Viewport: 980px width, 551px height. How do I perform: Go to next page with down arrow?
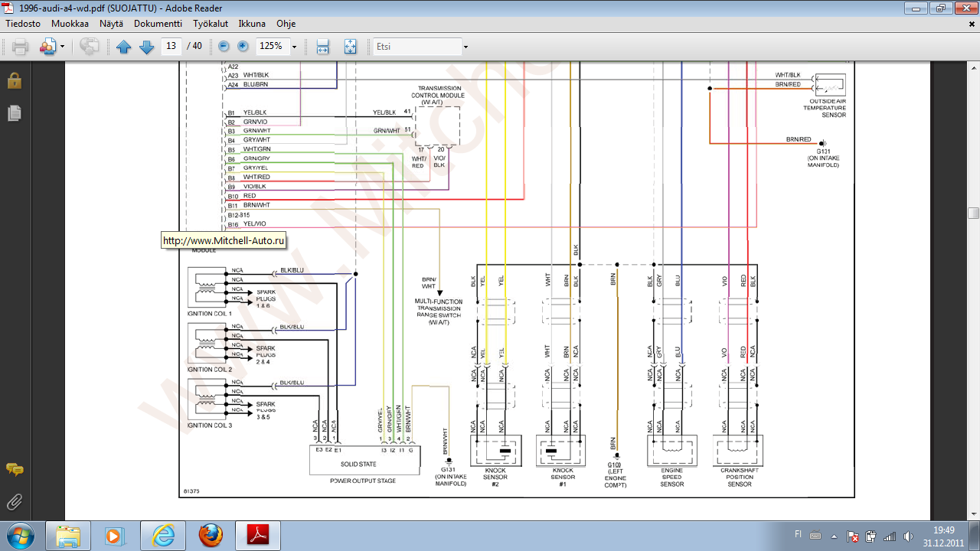click(146, 47)
